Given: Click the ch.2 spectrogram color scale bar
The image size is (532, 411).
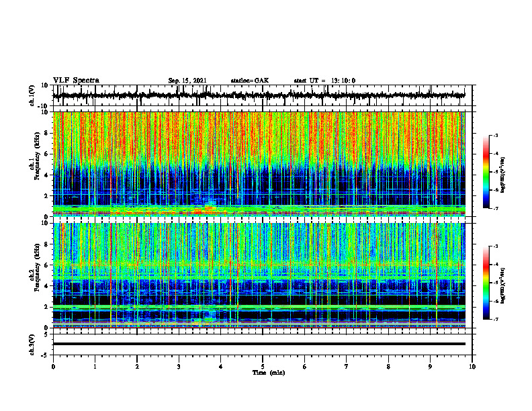Looking at the screenshot, I should tap(486, 283).
